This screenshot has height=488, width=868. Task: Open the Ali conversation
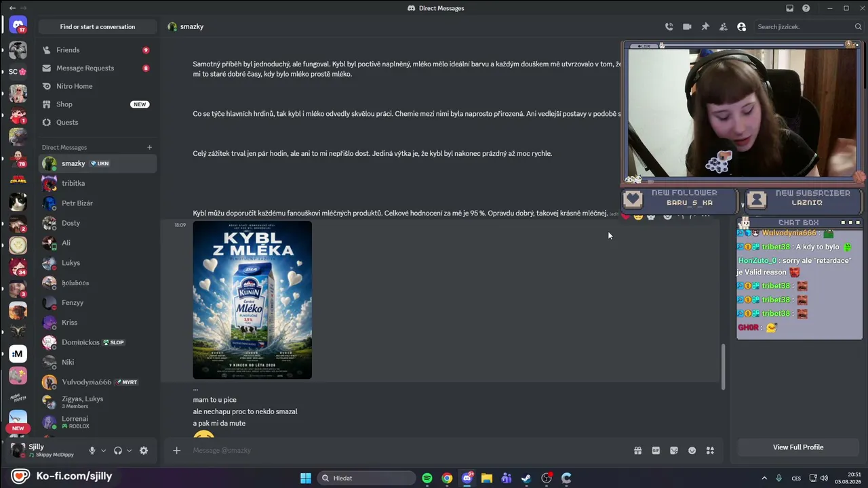(x=97, y=243)
